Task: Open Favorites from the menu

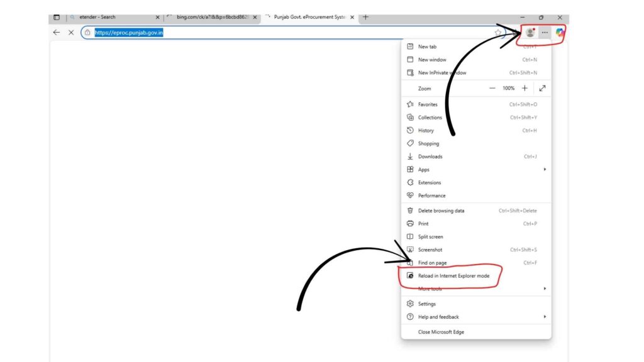Action: pyautogui.click(x=476, y=104)
